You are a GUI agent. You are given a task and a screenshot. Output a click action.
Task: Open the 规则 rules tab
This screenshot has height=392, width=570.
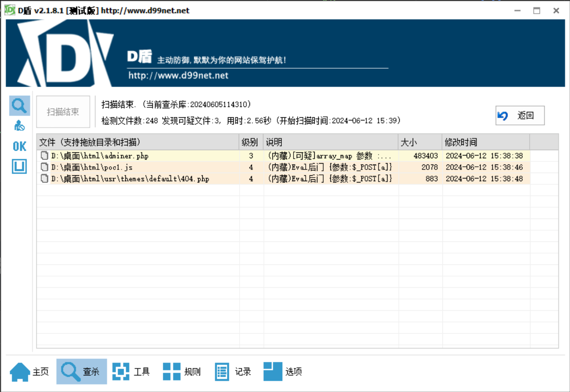point(182,372)
